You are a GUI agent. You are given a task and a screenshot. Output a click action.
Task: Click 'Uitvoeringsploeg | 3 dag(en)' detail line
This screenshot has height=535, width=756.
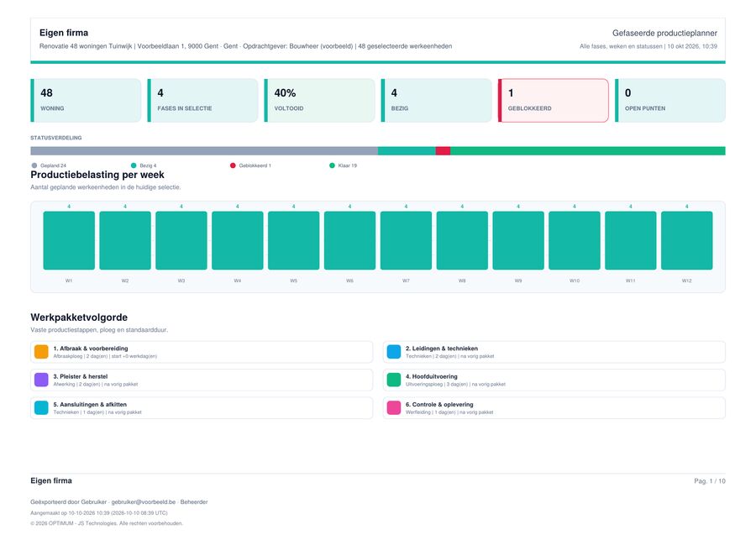tap(455, 384)
